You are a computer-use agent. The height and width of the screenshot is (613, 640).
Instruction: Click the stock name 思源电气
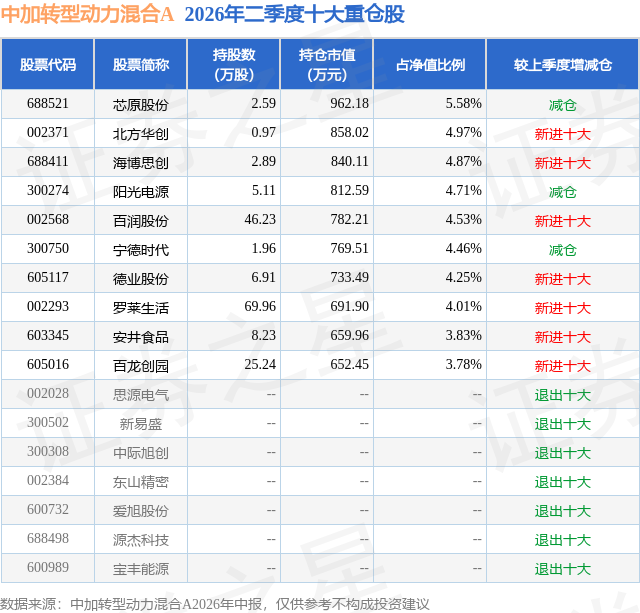coord(141,394)
